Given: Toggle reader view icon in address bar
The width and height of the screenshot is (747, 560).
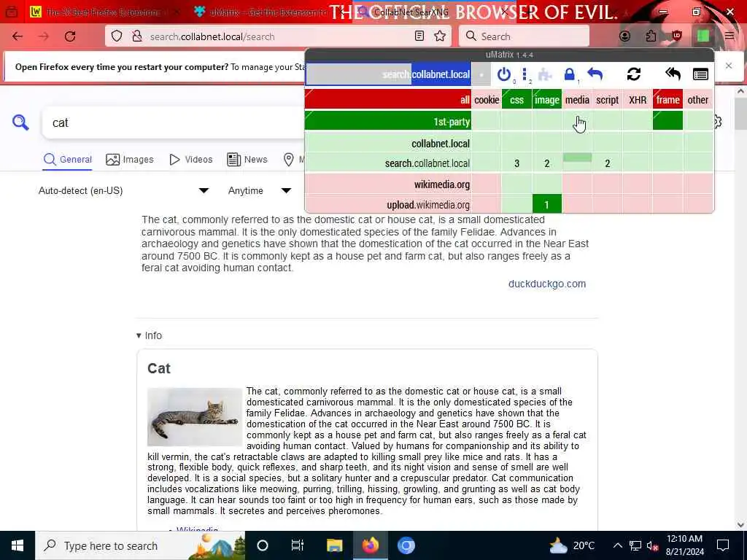Looking at the screenshot, I should pos(419,36).
